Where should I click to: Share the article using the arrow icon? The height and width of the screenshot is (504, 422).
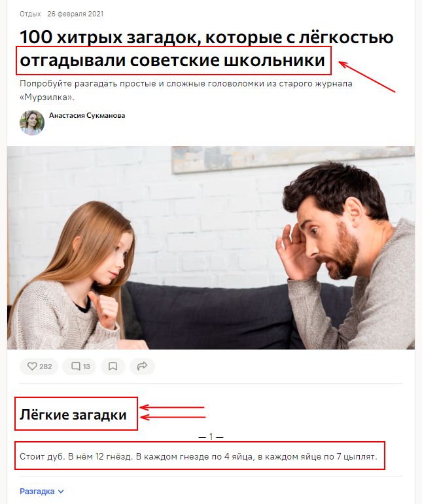click(142, 366)
